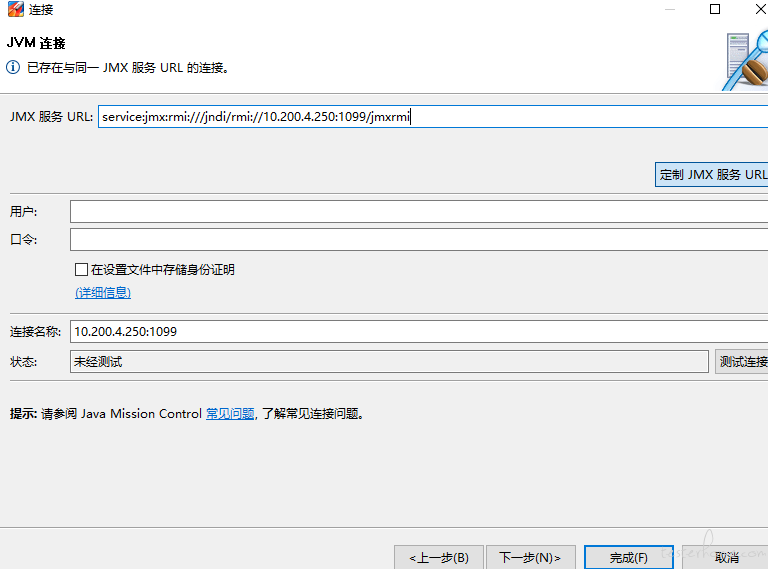Click the 完成(F) finish button

pyautogui.click(x=629, y=557)
